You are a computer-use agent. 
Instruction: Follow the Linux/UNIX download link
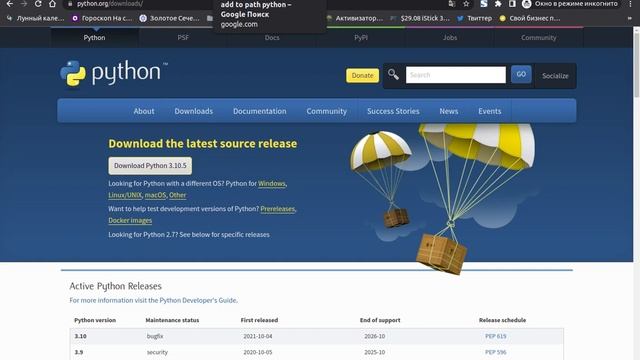click(125, 195)
